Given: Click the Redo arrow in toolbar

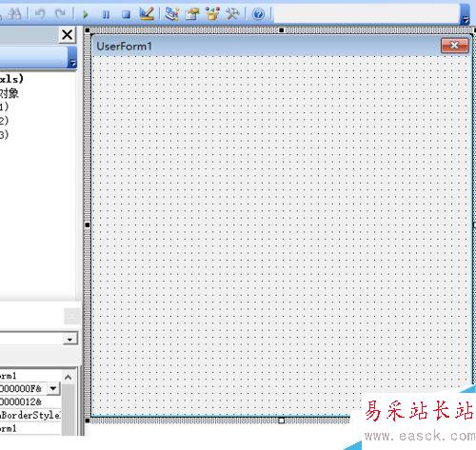Looking at the screenshot, I should (60, 13).
